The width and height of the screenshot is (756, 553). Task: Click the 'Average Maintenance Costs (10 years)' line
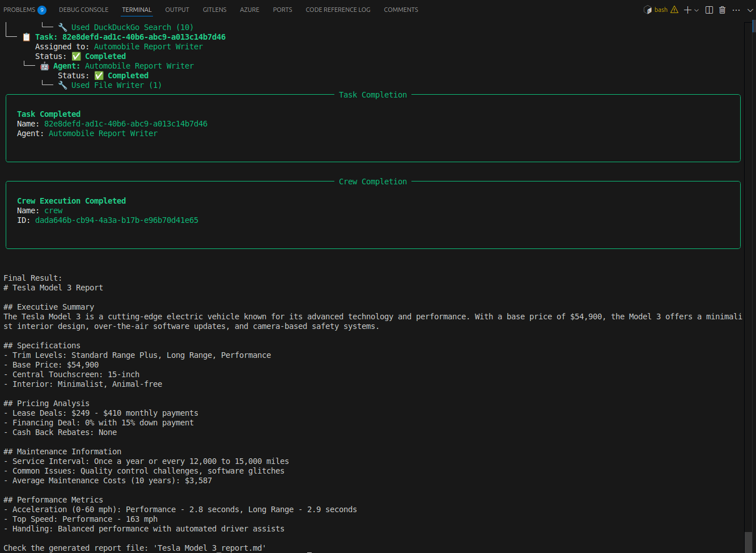tap(108, 480)
